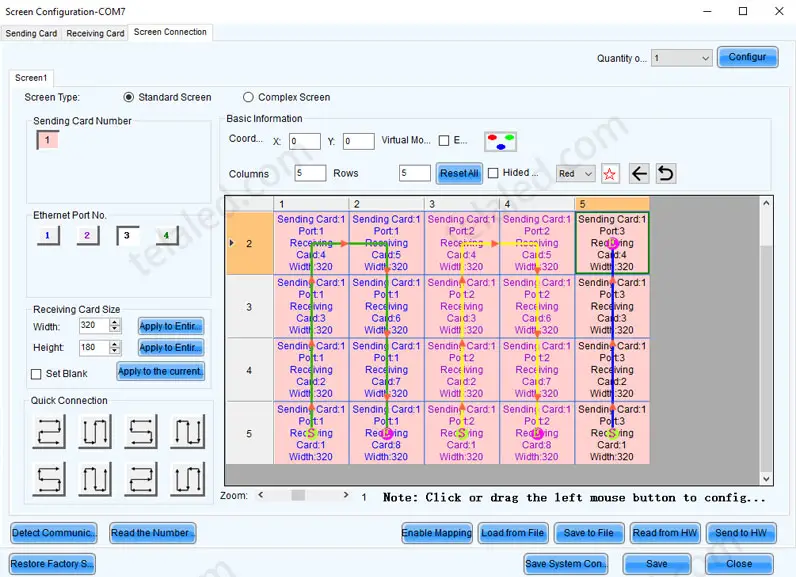Apply Width to entire column button
Viewport: 796px width, 577px height.
point(171,326)
